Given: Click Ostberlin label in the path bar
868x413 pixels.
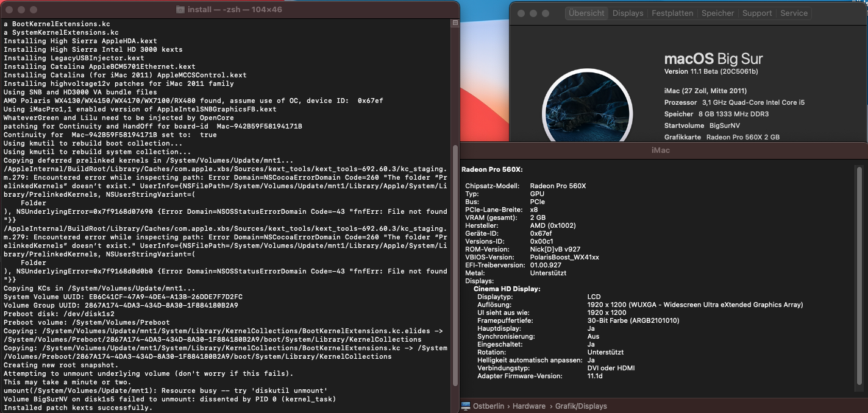Looking at the screenshot, I should [489, 406].
